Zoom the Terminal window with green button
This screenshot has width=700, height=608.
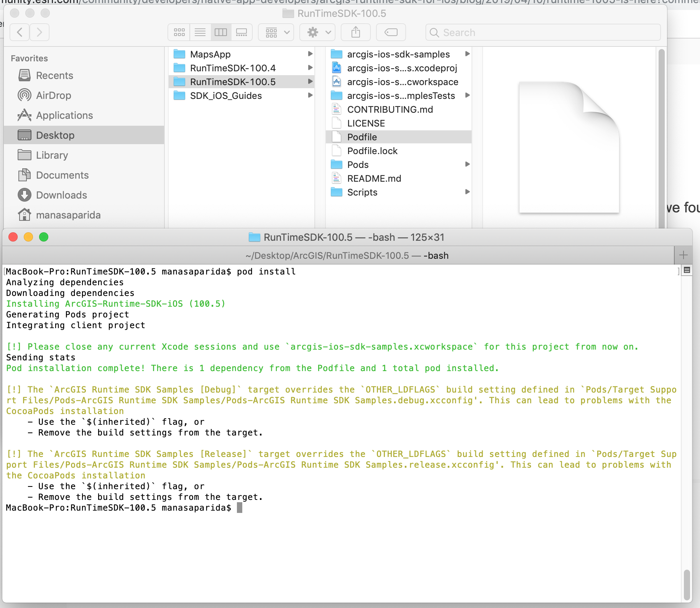(x=44, y=237)
